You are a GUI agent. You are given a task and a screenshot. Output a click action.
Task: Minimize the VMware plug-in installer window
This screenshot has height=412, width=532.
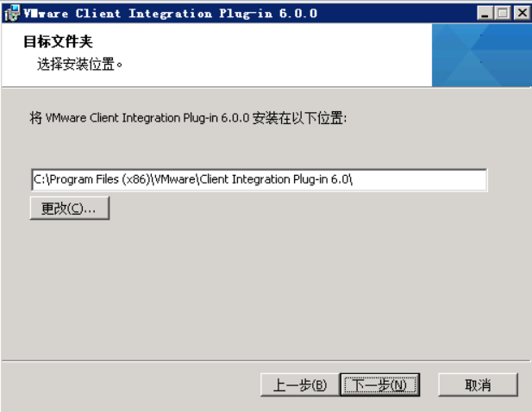(485, 13)
